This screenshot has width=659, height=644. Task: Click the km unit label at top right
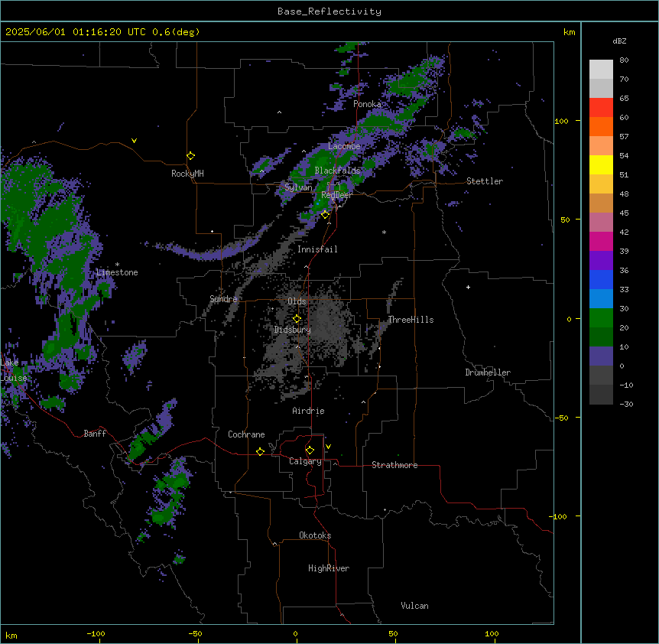[x=569, y=32]
